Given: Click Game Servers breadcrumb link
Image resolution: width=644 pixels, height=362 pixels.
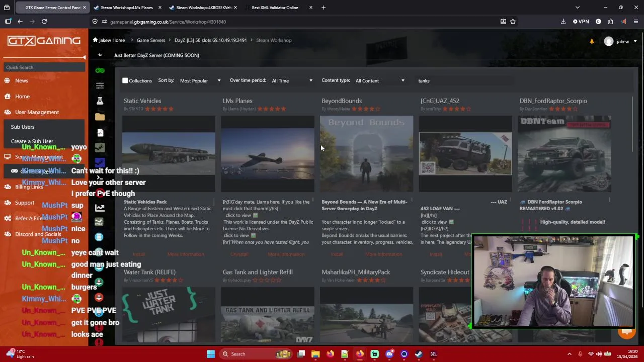Looking at the screenshot, I should [x=151, y=40].
